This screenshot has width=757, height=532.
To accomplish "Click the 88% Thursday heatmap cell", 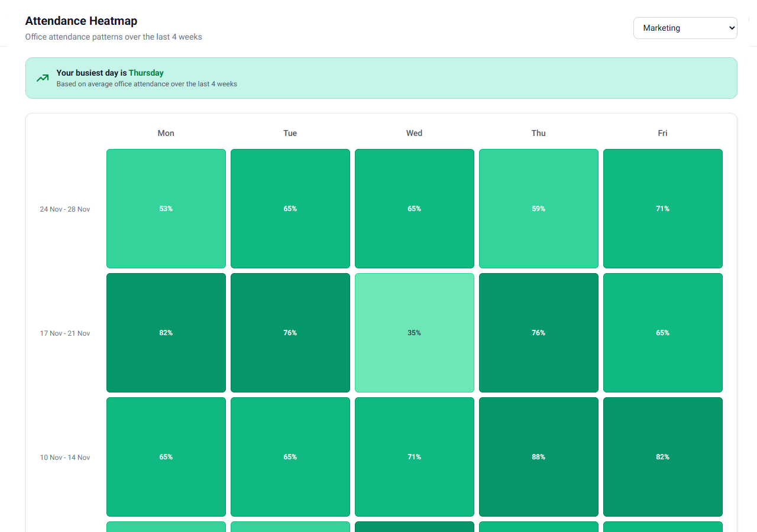I will click(x=538, y=457).
